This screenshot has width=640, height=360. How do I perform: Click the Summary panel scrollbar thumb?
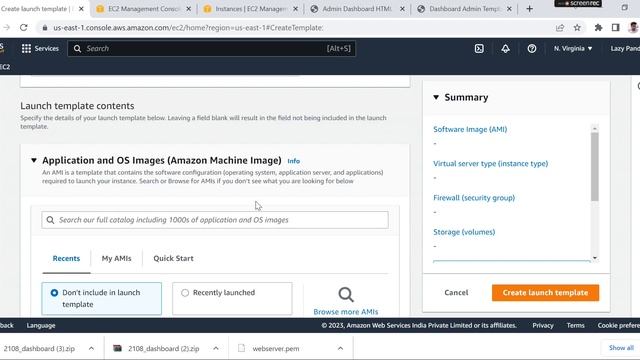point(595,167)
